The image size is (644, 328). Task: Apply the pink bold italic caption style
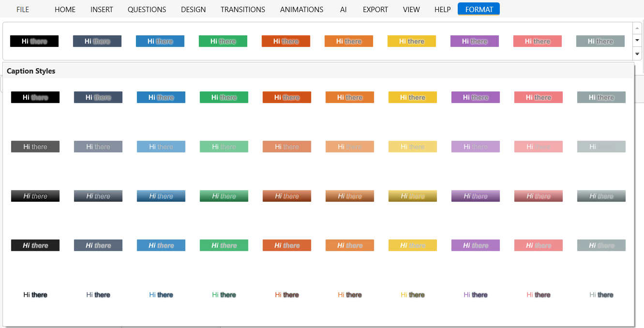[538, 245]
